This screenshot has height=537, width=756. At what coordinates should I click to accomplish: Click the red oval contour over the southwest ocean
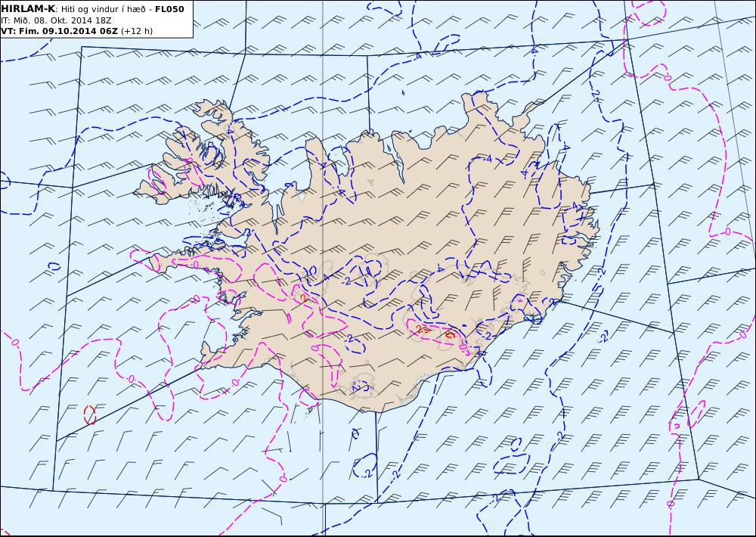click(x=90, y=414)
